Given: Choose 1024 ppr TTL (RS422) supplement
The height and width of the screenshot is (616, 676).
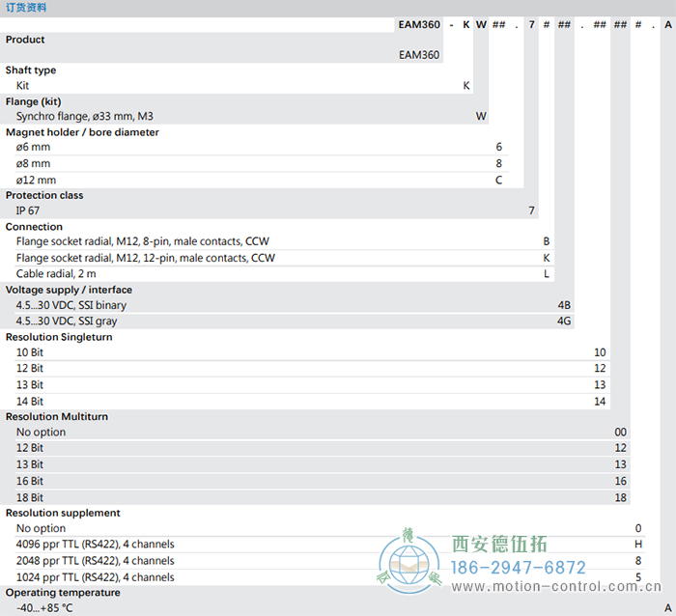Looking at the screenshot, I should (95, 576).
